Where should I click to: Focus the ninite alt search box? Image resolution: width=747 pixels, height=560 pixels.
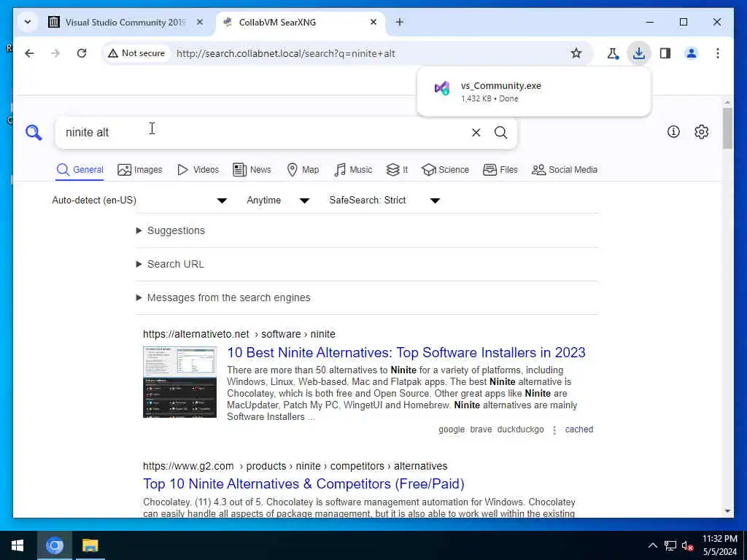[x=262, y=133]
